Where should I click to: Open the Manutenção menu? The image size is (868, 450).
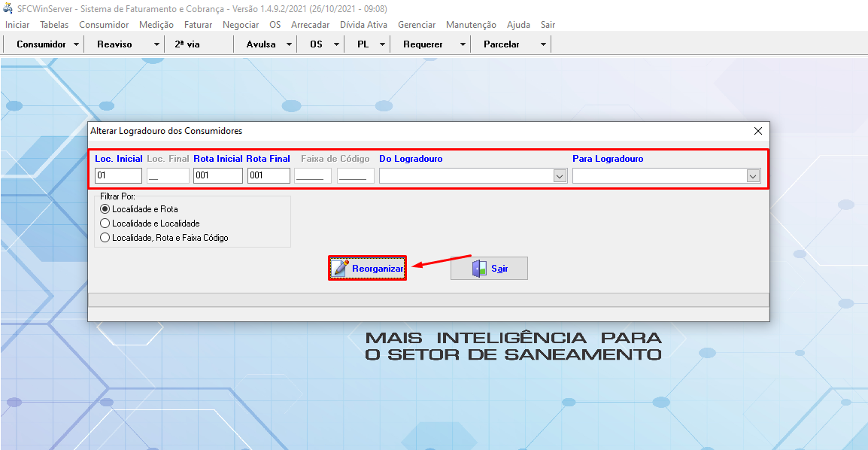coord(471,25)
